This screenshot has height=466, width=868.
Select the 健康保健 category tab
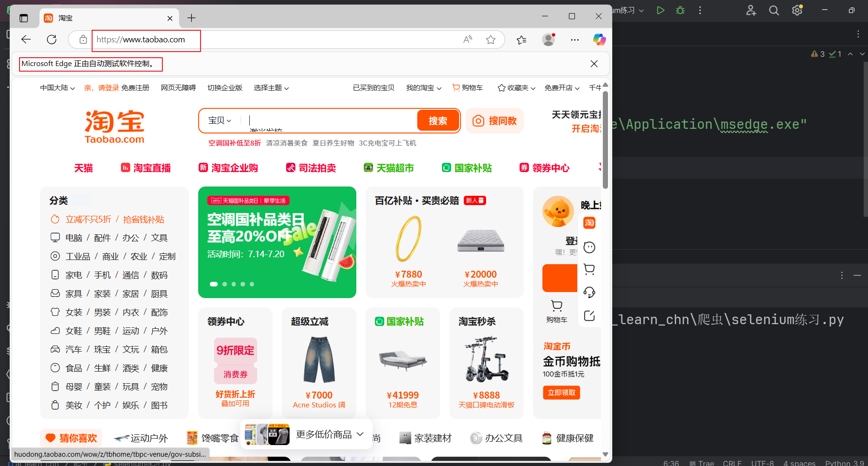click(x=568, y=438)
